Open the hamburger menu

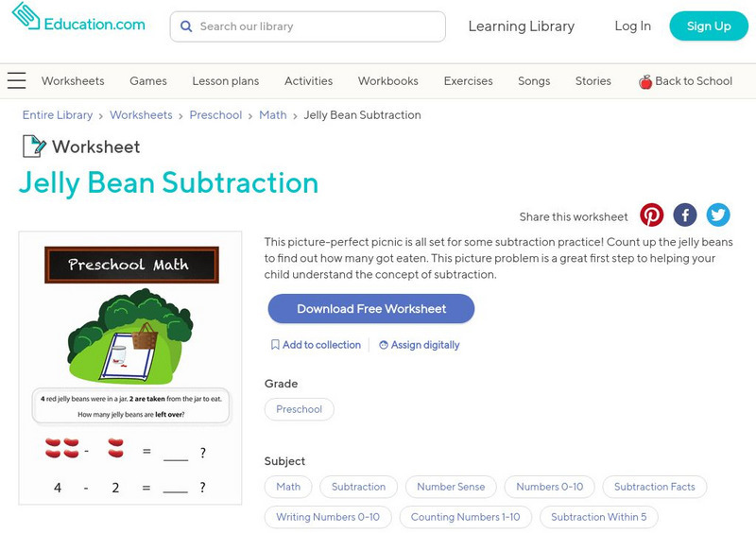point(16,81)
